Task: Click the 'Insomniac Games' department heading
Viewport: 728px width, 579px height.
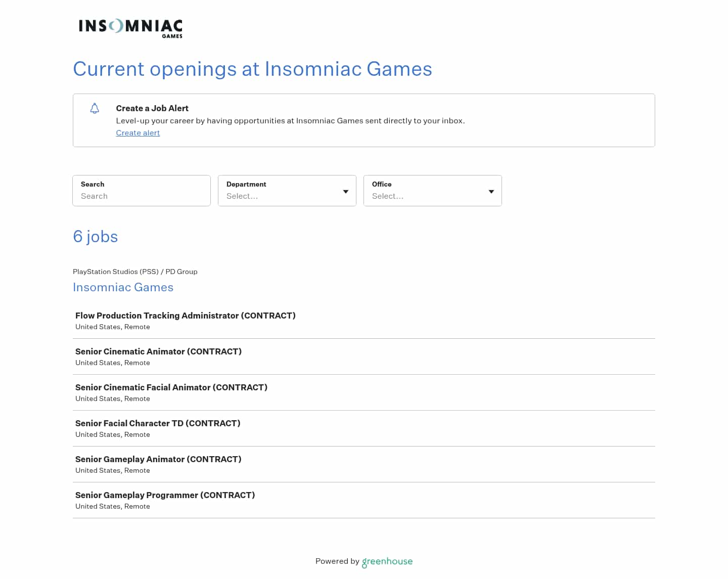Action: coord(123,287)
